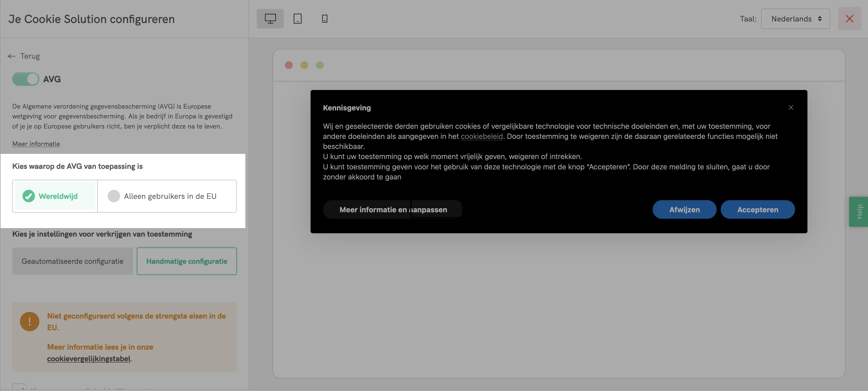Screen dimensions: 868x391
Task: Close the Kennisgeving banner with X
Action: 791,107
